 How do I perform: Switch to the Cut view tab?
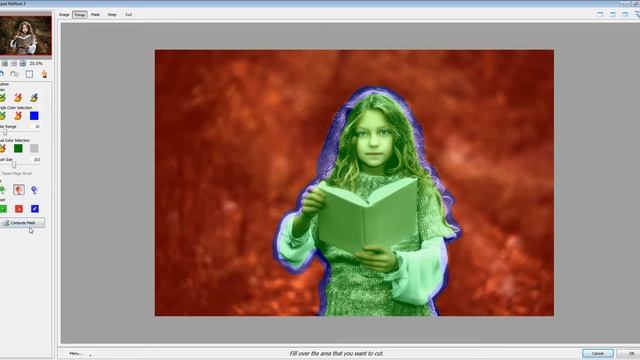129,15
